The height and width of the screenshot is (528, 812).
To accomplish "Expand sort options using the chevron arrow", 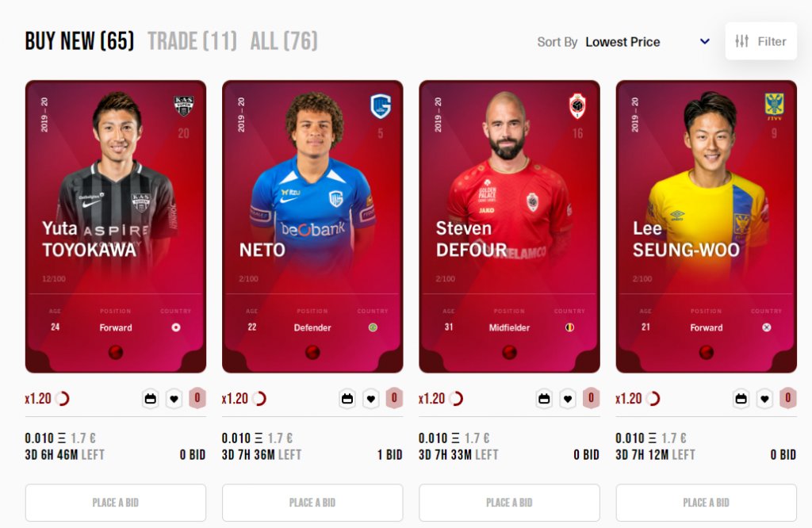I will point(705,41).
